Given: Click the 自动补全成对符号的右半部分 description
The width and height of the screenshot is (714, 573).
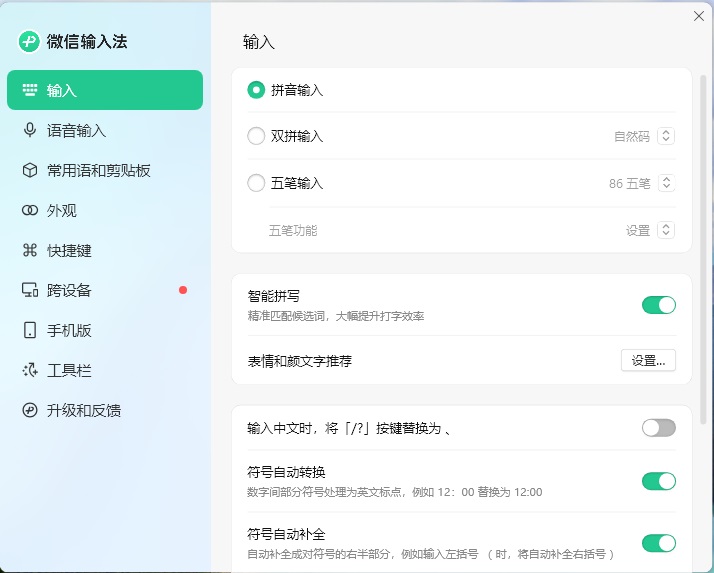Looking at the screenshot, I should click(x=431, y=554).
